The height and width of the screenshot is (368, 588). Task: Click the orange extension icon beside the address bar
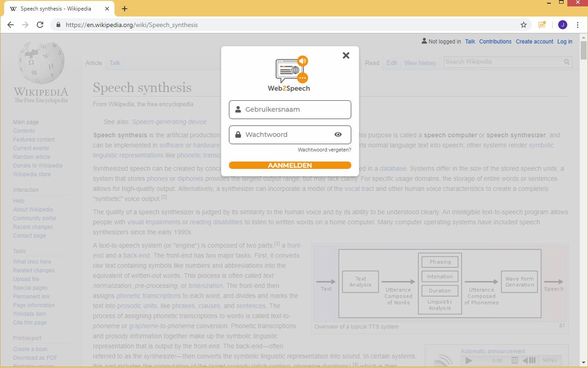(542, 25)
